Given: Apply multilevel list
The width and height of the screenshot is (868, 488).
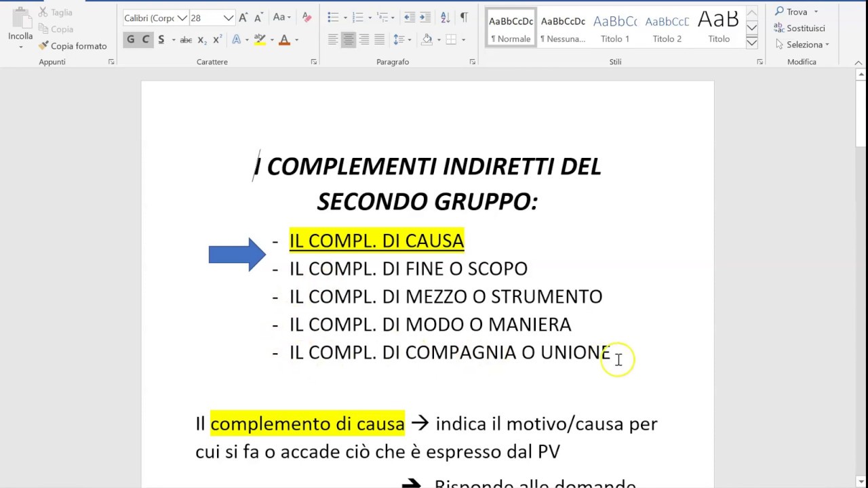Looking at the screenshot, I should (382, 18).
